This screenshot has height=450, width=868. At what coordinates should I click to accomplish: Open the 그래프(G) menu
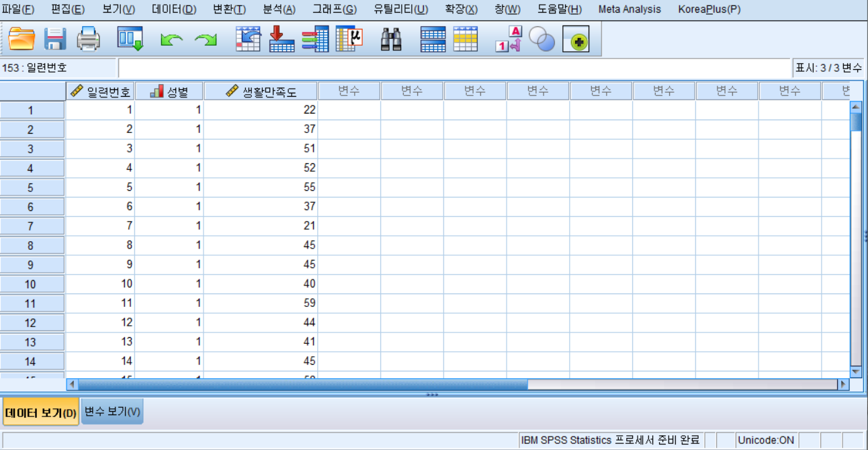coord(335,9)
